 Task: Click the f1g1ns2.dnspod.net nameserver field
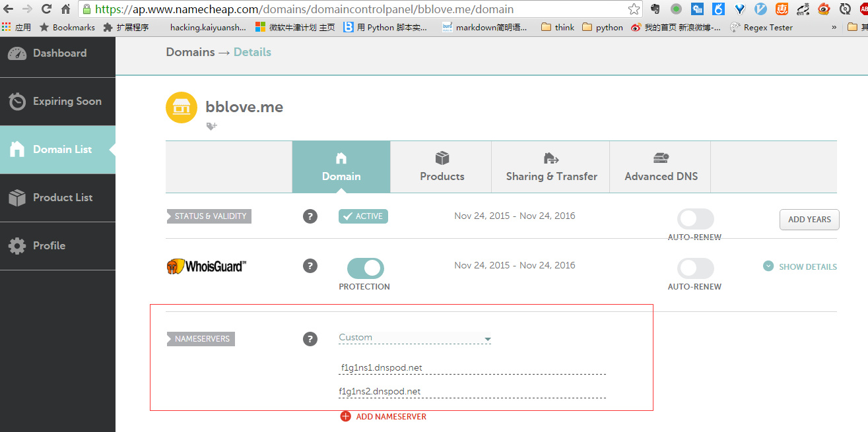[472, 391]
